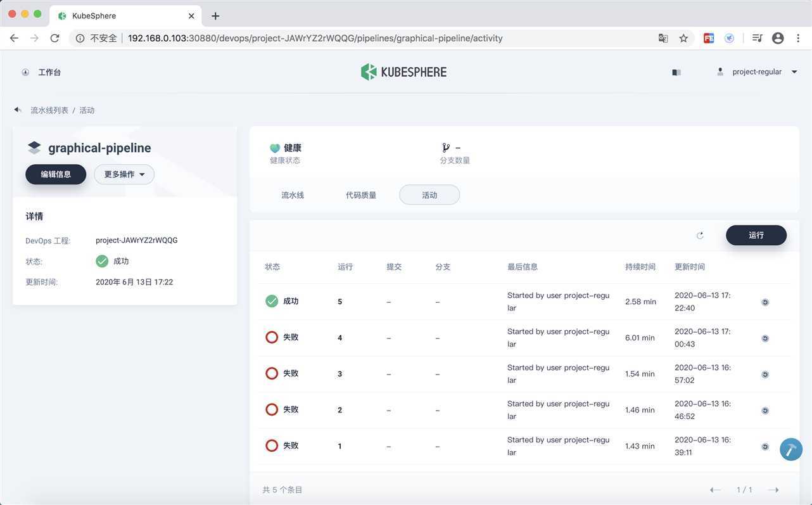812x505 pixels.
Task: Click the 编辑信息 button
Action: [56, 174]
